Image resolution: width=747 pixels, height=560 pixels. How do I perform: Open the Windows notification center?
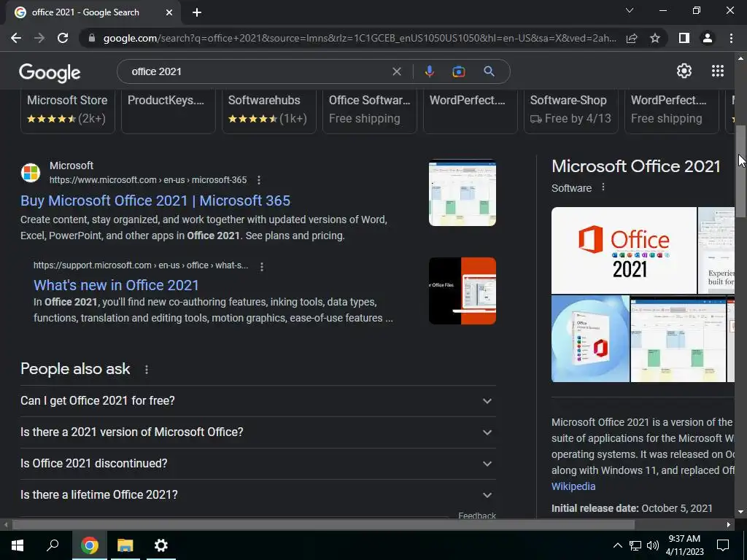pyautogui.click(x=723, y=545)
